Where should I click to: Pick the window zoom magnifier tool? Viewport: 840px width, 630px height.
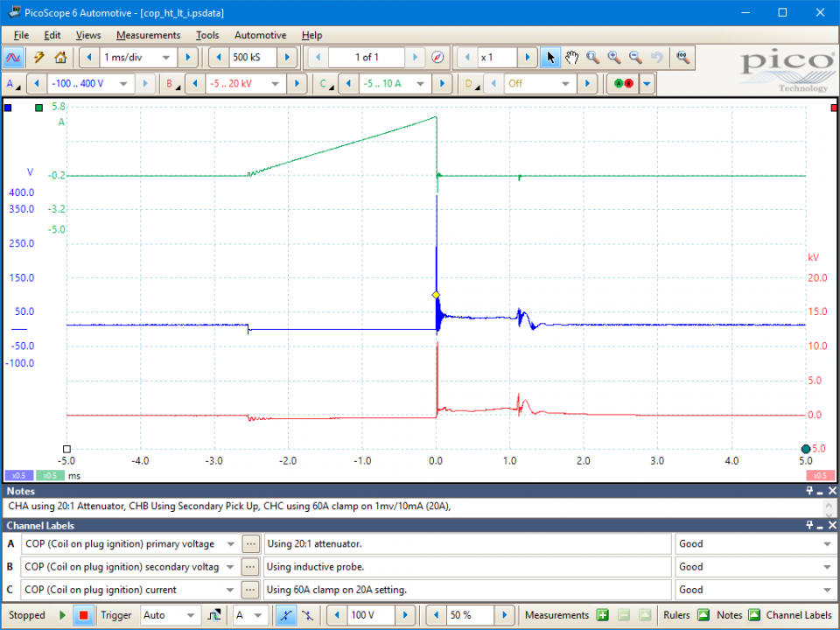[x=592, y=58]
